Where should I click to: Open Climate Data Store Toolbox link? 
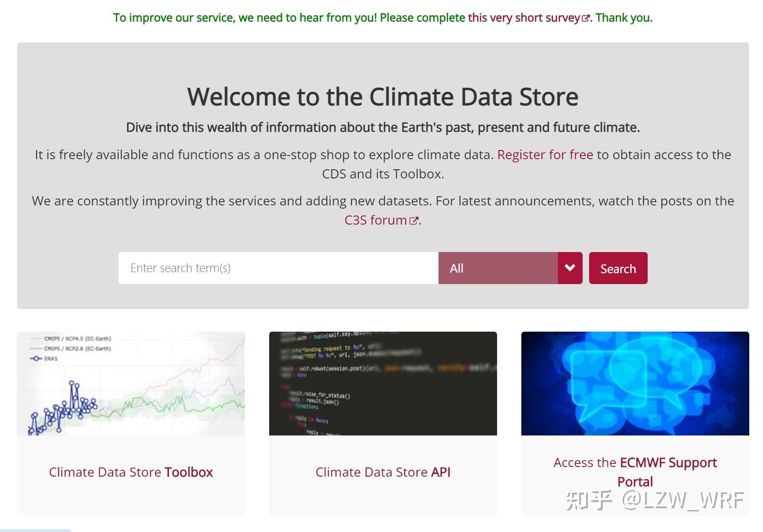(131, 472)
